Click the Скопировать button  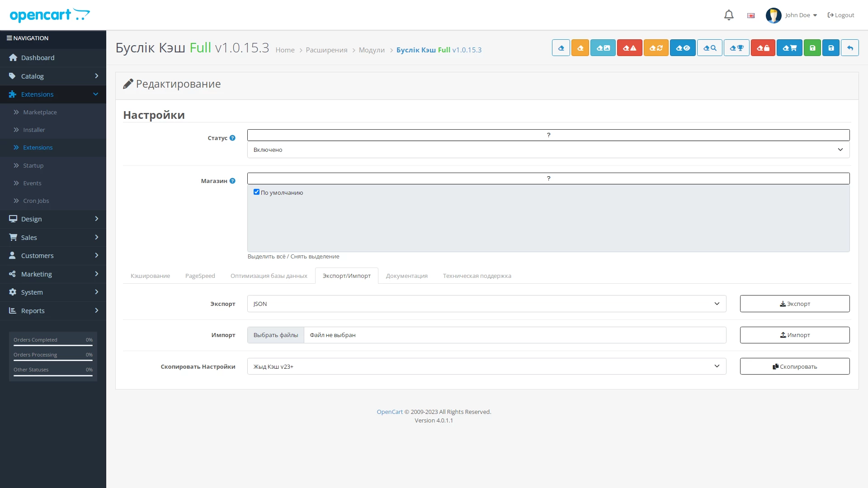click(x=795, y=366)
